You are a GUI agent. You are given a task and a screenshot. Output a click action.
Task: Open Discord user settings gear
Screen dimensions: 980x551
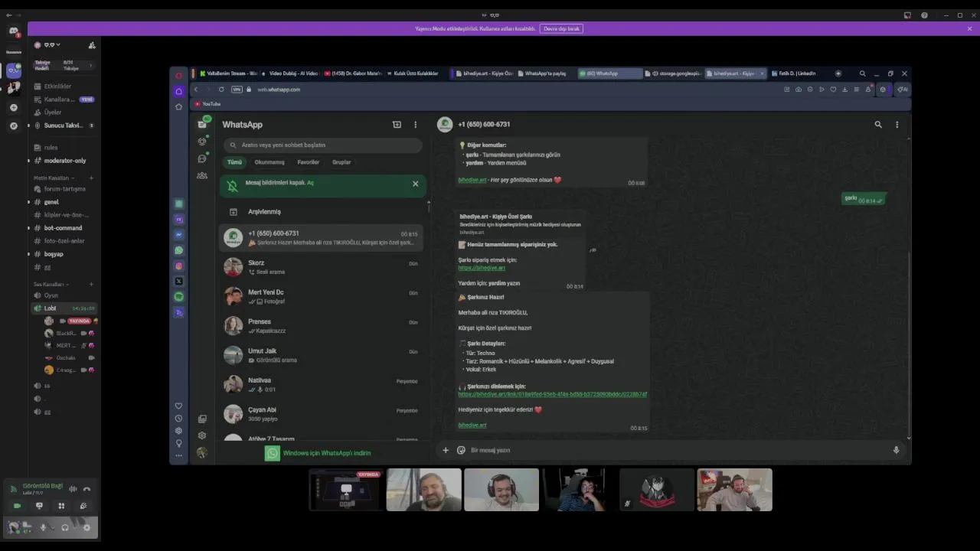pyautogui.click(x=87, y=527)
